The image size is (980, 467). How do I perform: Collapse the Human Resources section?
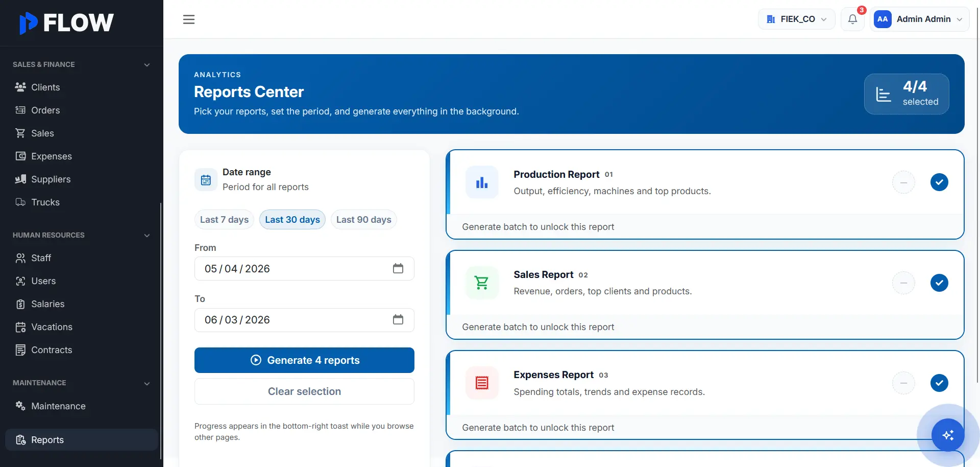[147, 236]
